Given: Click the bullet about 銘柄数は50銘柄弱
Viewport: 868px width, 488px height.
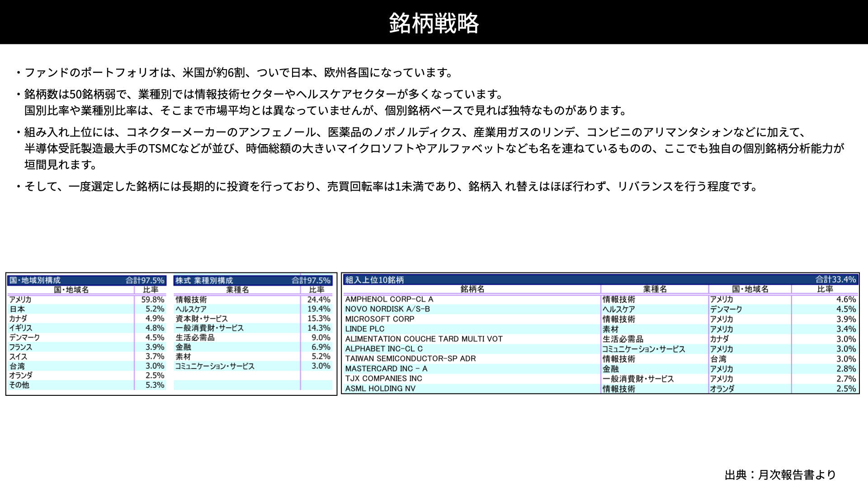Looking at the screenshot, I should [x=260, y=94].
